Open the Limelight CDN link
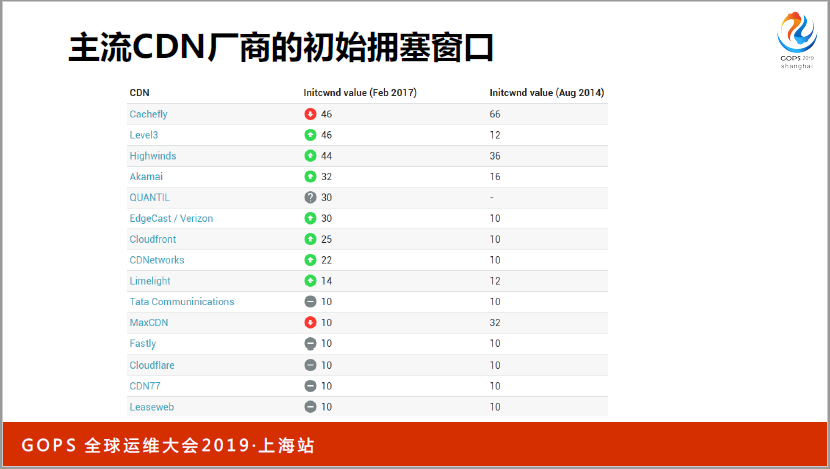This screenshot has height=469, width=830. [150, 281]
